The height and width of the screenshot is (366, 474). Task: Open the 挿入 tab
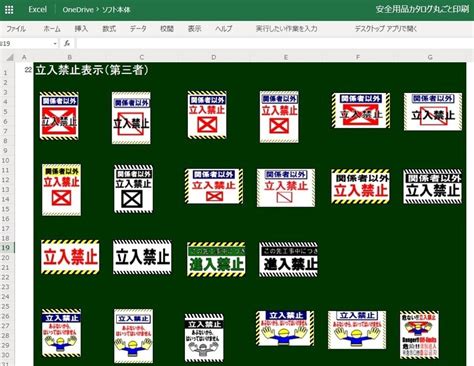(x=81, y=29)
